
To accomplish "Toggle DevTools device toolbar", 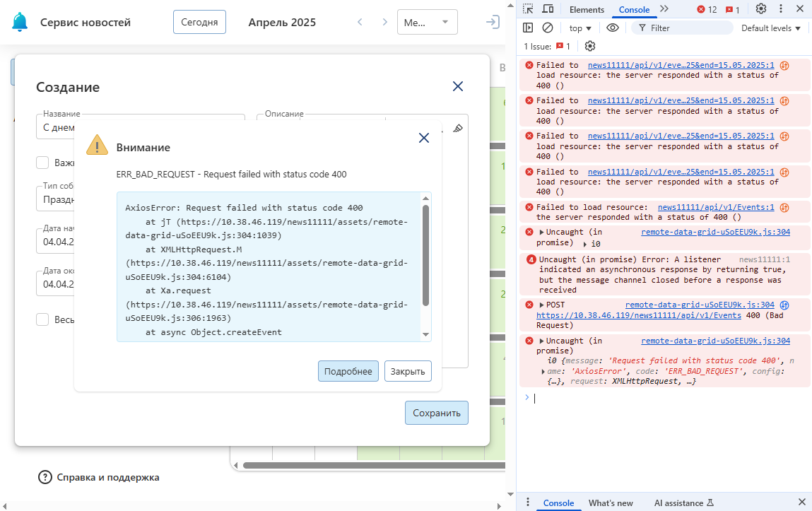I will 548,8.
